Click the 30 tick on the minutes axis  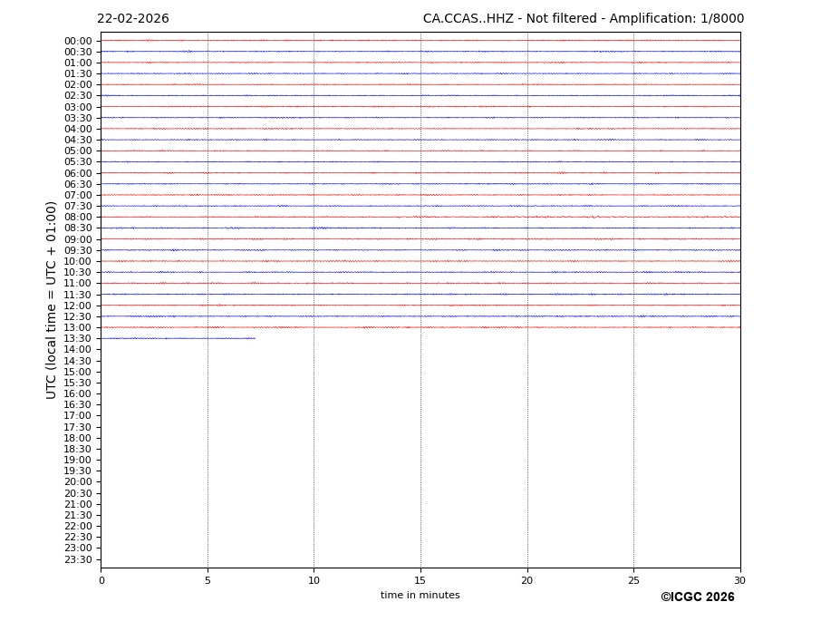(739, 580)
